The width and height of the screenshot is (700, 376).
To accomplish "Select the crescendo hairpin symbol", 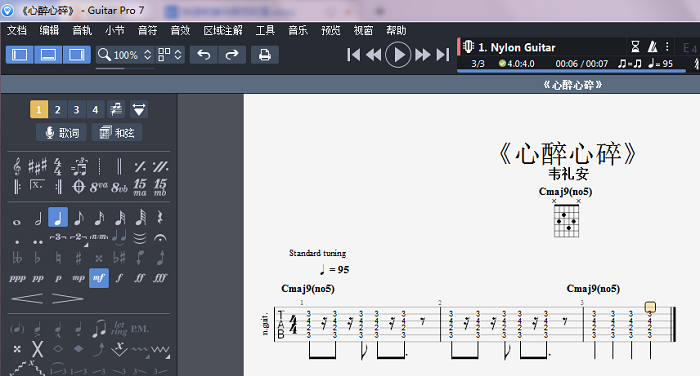I will [27, 298].
